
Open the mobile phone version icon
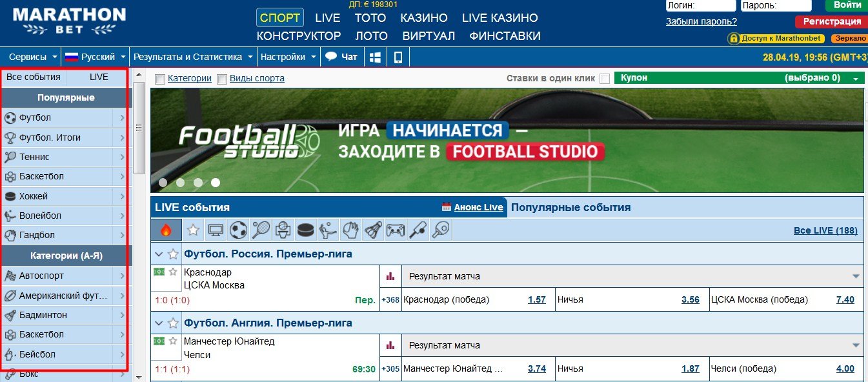(398, 57)
